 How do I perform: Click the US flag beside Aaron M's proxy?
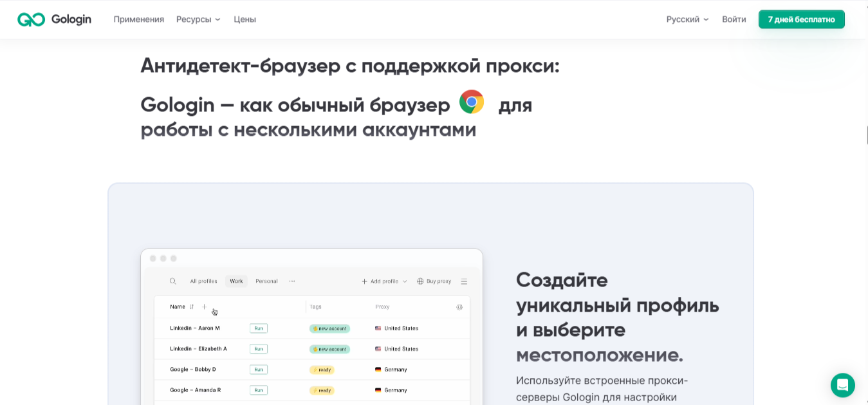click(378, 328)
